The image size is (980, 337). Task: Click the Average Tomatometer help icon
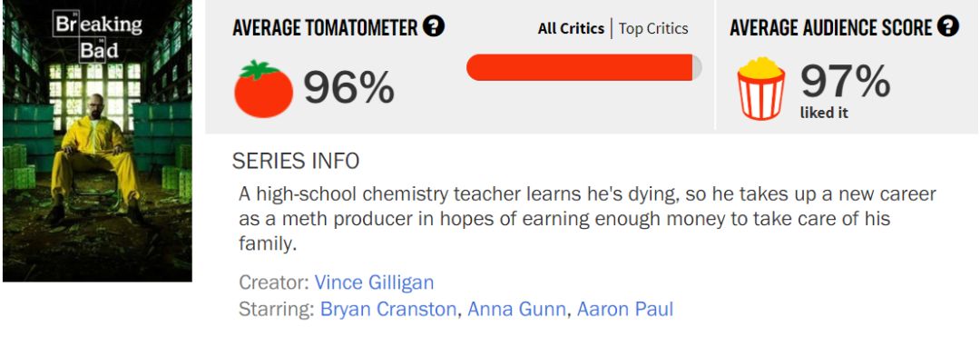click(433, 27)
